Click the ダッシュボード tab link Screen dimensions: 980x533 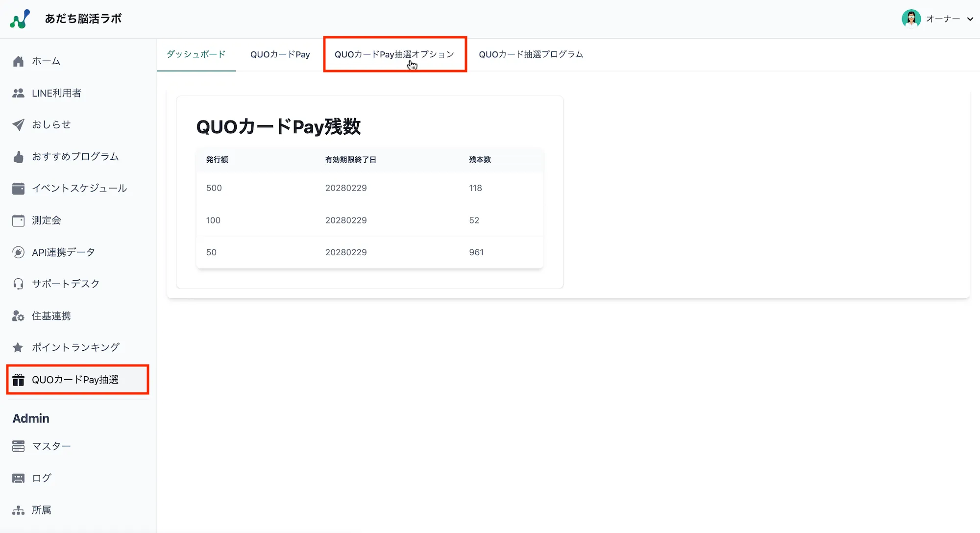click(x=196, y=54)
